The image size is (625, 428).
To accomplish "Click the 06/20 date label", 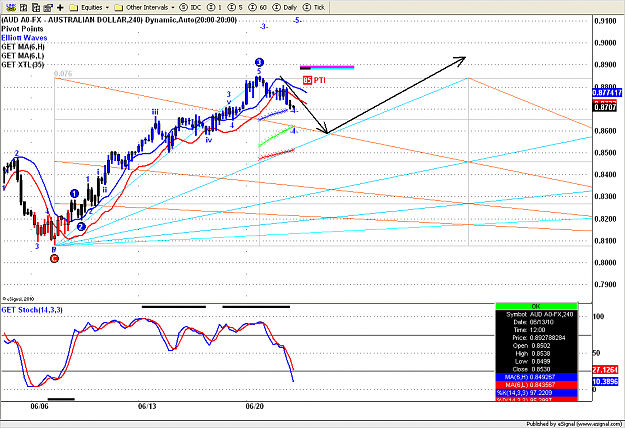I will pos(254,406).
